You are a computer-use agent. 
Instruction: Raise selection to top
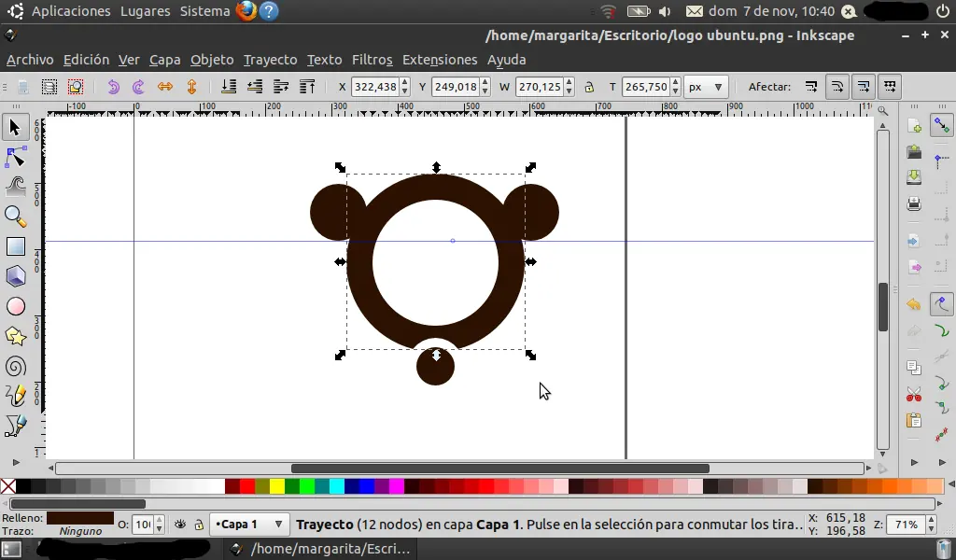click(307, 87)
